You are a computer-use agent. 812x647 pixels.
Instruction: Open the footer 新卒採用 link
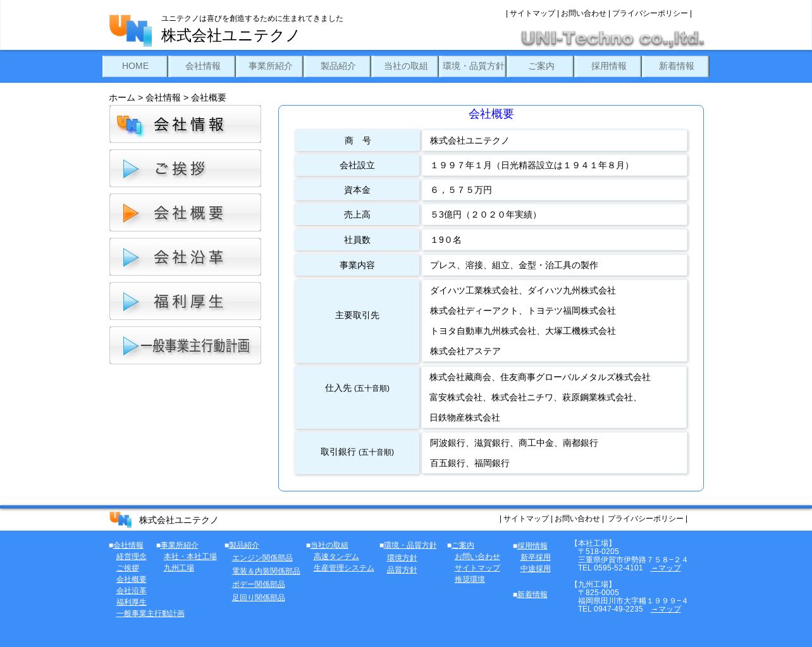click(x=536, y=557)
